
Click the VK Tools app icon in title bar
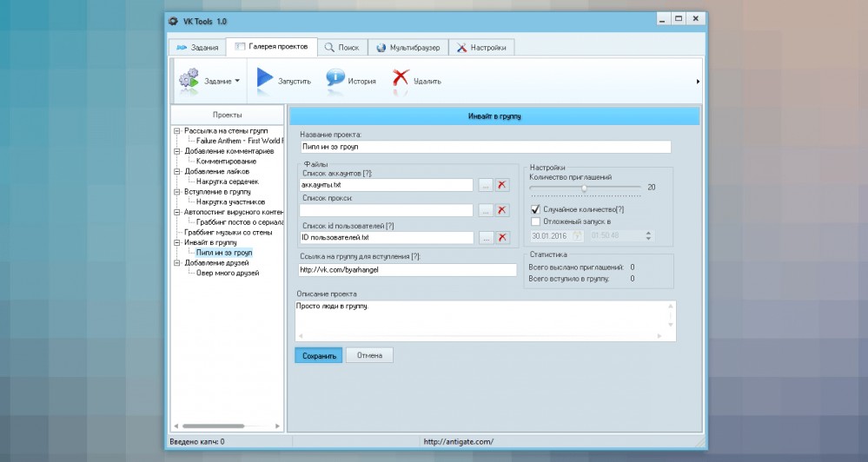[173, 22]
